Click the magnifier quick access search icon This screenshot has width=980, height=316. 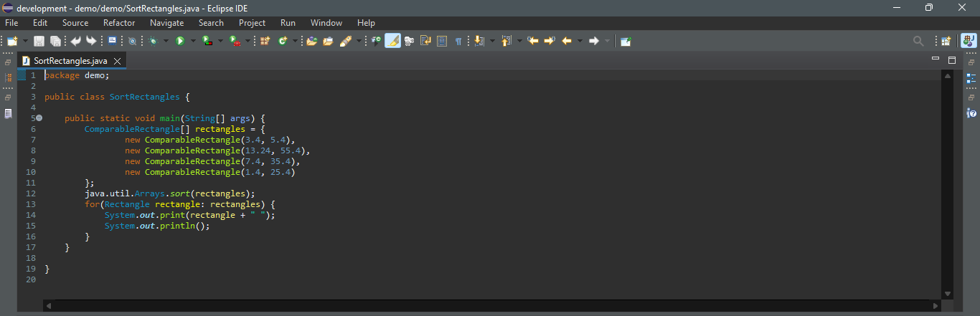pyautogui.click(x=918, y=41)
